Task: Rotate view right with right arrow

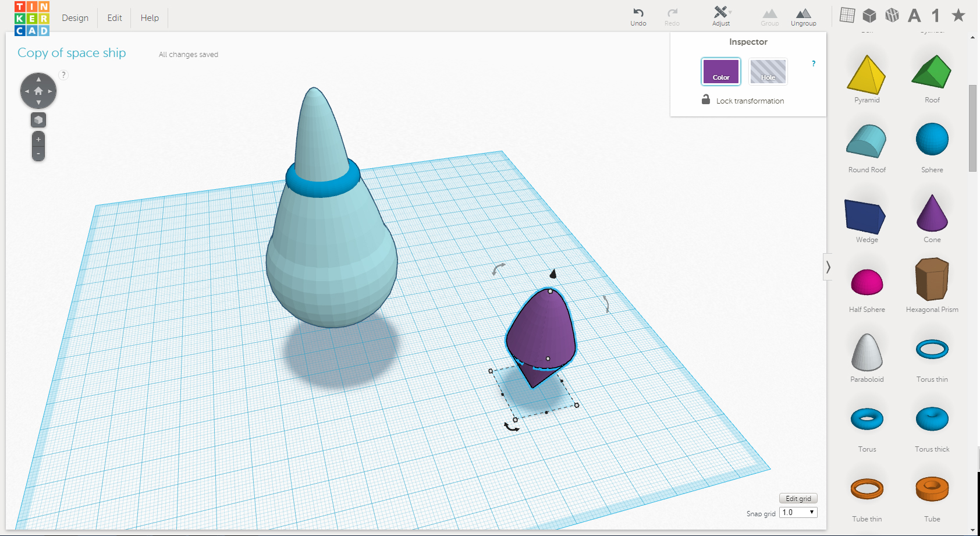Action: click(x=50, y=91)
